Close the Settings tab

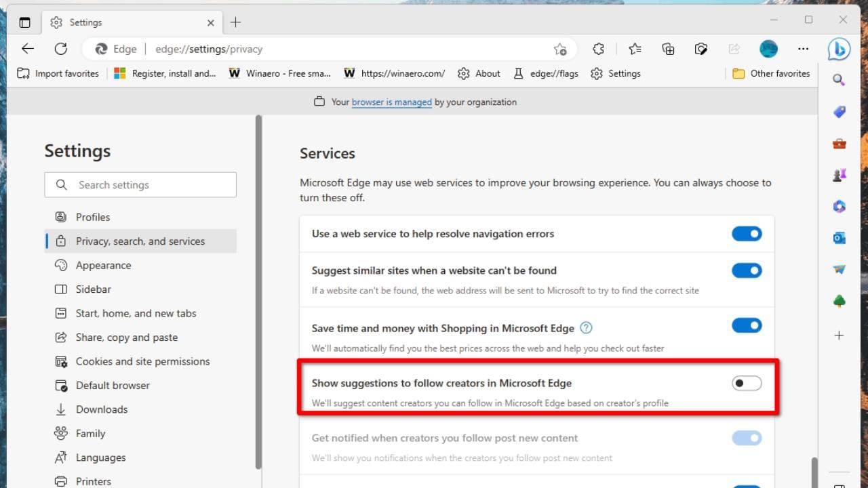[x=211, y=22]
